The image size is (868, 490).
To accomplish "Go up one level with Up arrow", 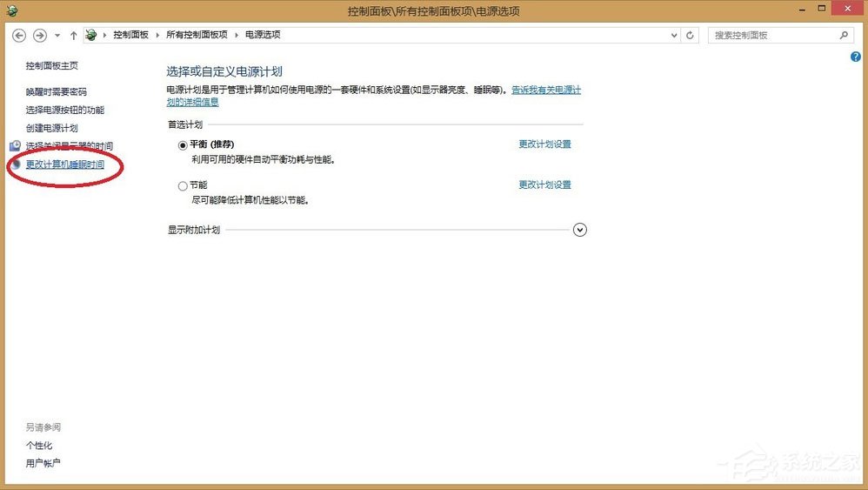I will (x=73, y=35).
